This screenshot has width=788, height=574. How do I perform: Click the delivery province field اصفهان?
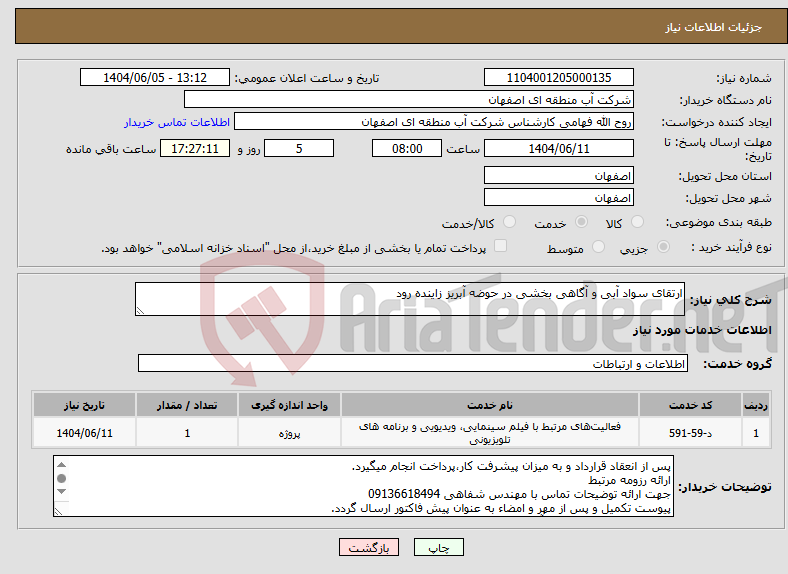558,175
